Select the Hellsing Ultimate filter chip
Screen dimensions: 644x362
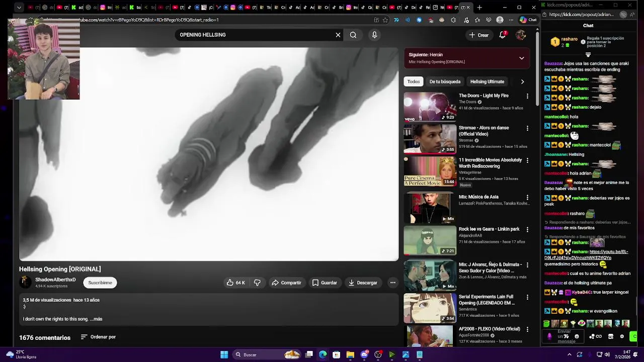point(487,81)
